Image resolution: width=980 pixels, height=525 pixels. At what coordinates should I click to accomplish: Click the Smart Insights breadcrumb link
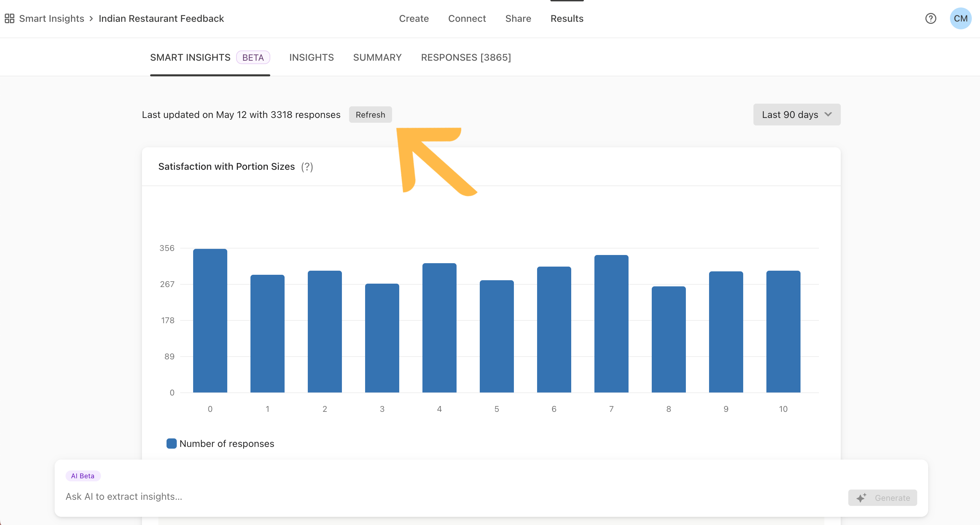tap(52, 19)
